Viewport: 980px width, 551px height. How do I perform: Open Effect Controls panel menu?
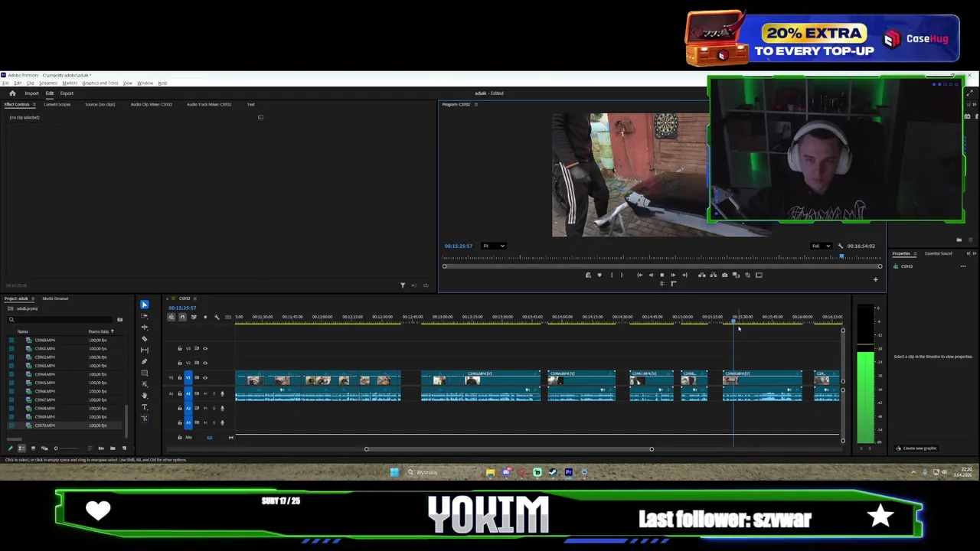coord(34,104)
